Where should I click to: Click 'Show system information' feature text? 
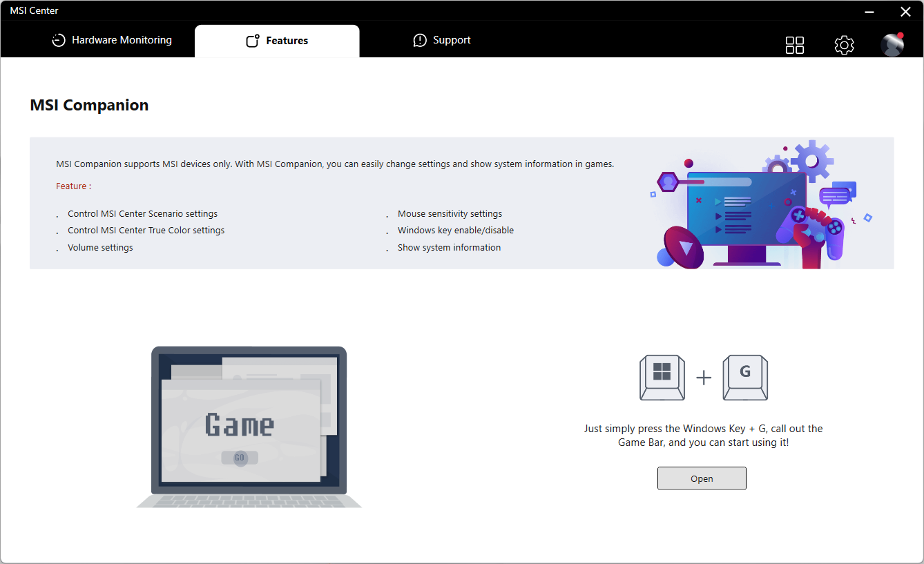[449, 248]
